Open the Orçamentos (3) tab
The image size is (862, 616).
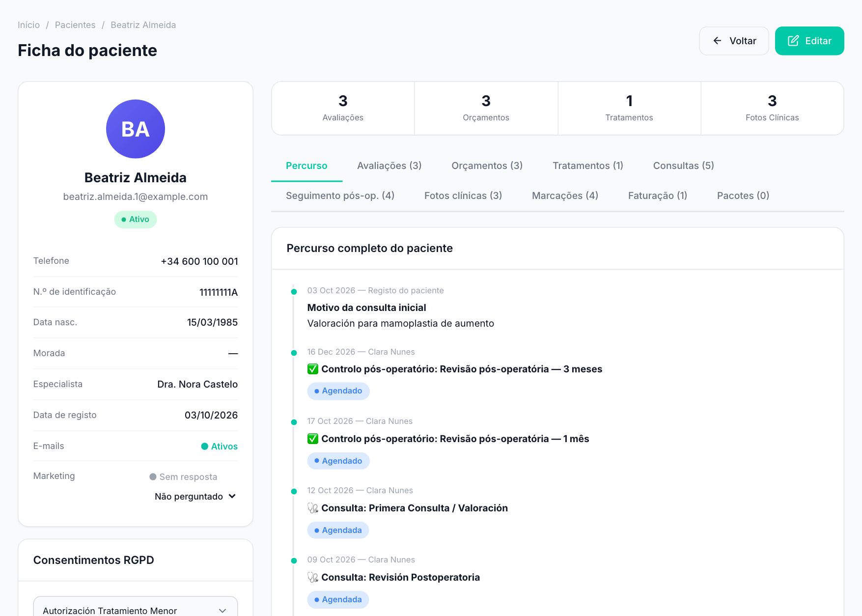tap(487, 166)
